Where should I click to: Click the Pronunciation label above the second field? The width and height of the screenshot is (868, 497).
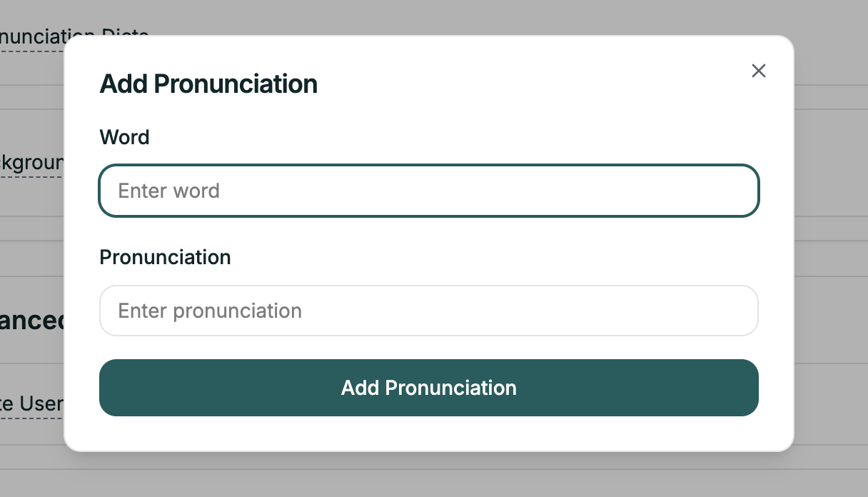pyautogui.click(x=165, y=257)
